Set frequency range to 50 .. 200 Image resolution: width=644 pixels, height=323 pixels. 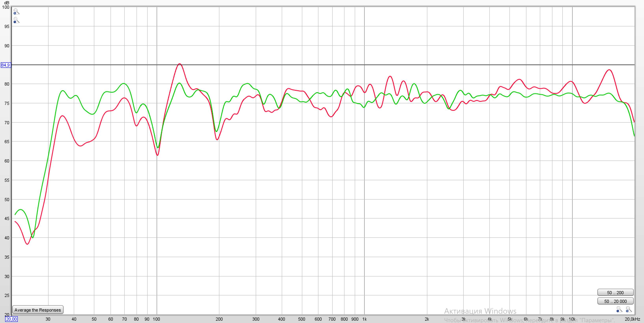click(x=615, y=292)
